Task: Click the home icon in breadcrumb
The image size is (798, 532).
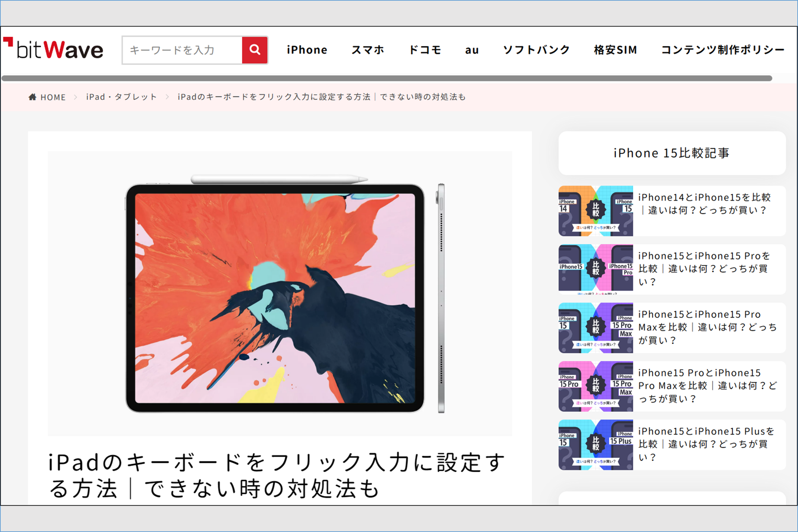Action: coord(32,97)
